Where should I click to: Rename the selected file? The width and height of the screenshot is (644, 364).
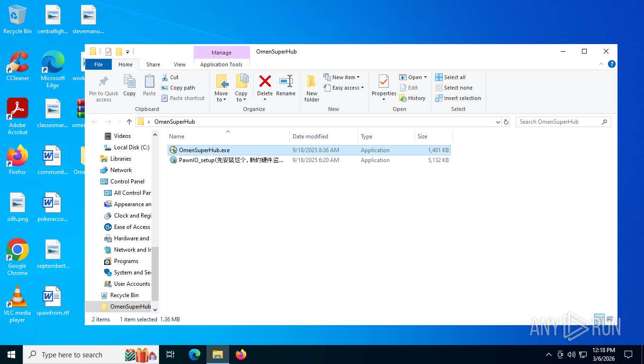[x=286, y=85]
